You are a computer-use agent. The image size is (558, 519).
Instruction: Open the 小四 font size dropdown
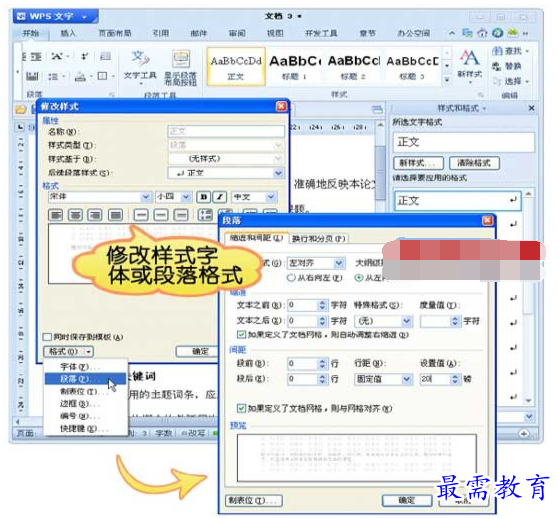coord(185,196)
